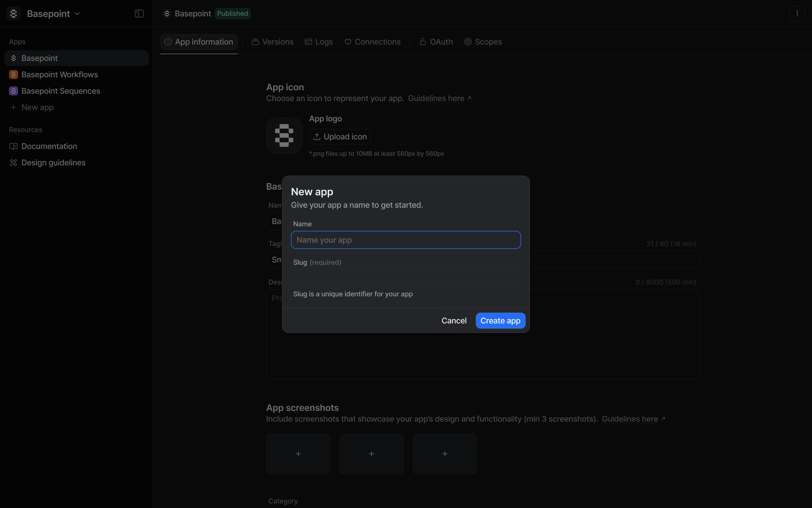Add the third app screenshot slot
This screenshot has width=812, height=508.
coord(445,454)
